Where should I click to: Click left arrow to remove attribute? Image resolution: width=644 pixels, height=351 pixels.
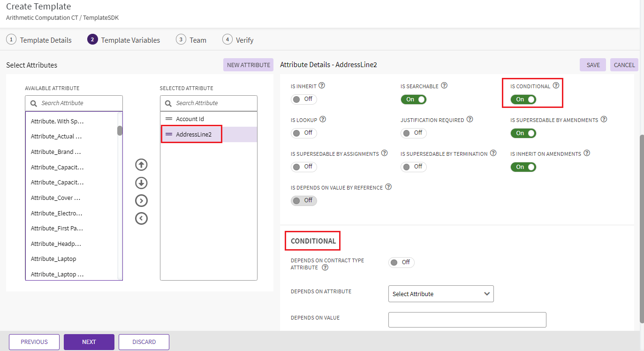[141, 219]
